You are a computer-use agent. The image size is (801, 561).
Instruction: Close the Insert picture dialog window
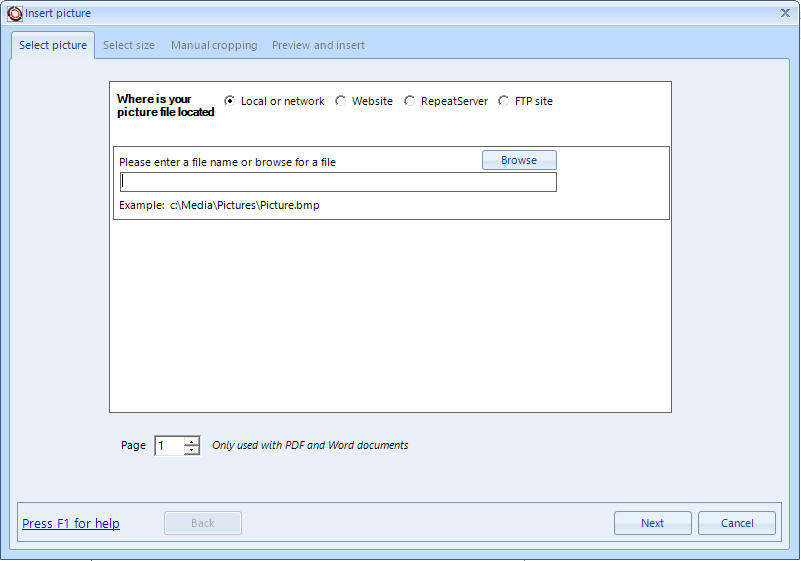pos(785,13)
